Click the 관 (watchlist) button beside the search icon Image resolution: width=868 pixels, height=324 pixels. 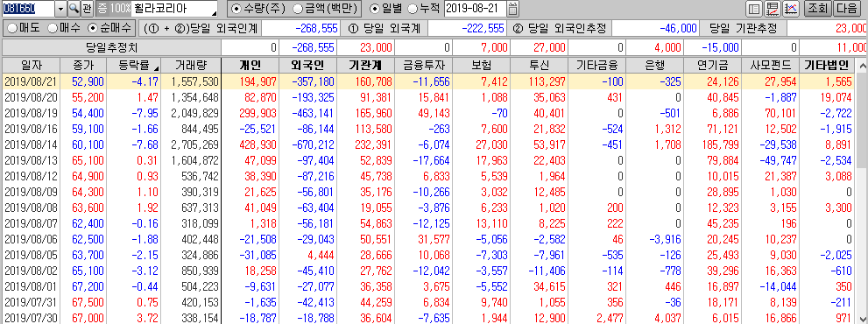pyautogui.click(x=87, y=8)
